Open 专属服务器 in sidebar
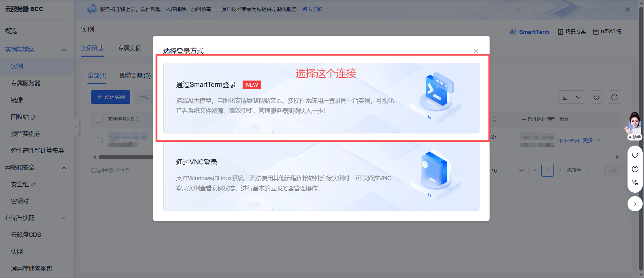The image size is (644, 278). 26,83
